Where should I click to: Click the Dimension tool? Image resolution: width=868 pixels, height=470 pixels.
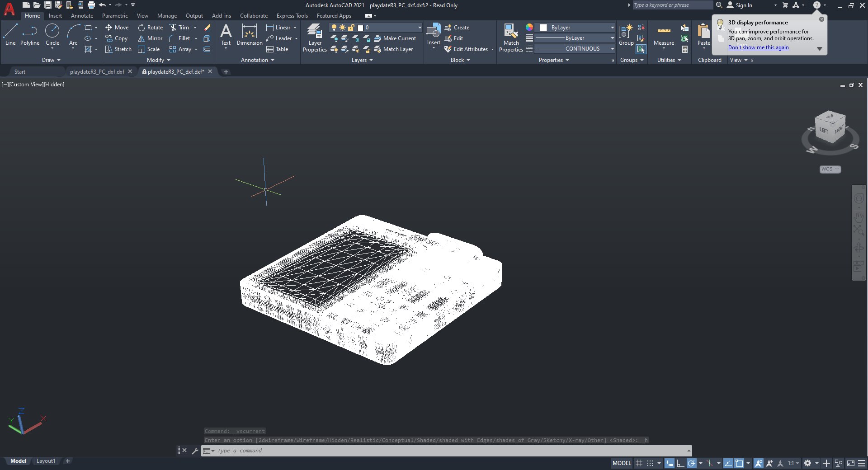pyautogui.click(x=250, y=35)
